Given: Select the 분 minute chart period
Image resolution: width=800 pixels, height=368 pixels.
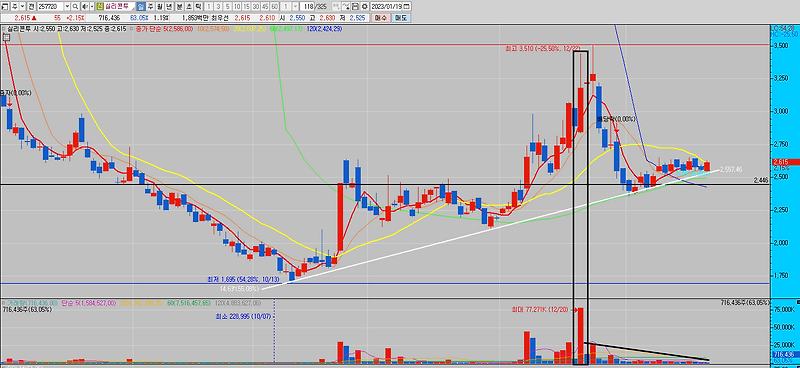Looking at the screenshot, I should coord(180,6).
